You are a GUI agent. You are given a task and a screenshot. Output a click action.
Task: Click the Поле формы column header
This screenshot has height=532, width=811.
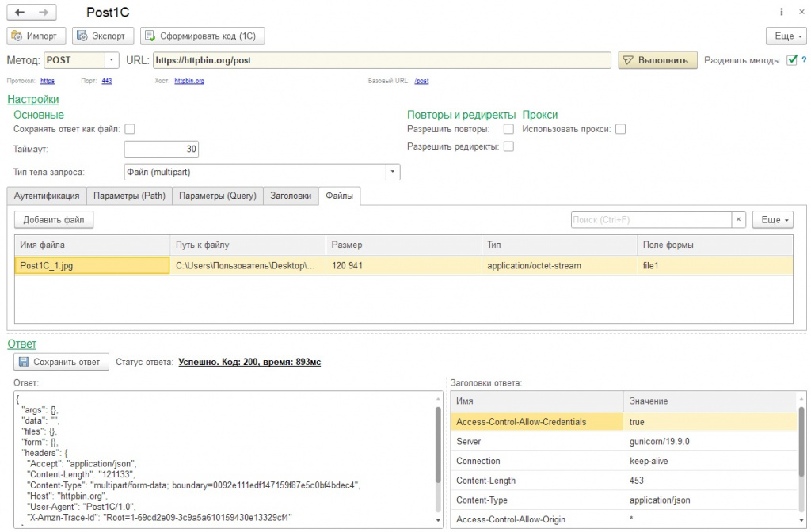coord(715,245)
